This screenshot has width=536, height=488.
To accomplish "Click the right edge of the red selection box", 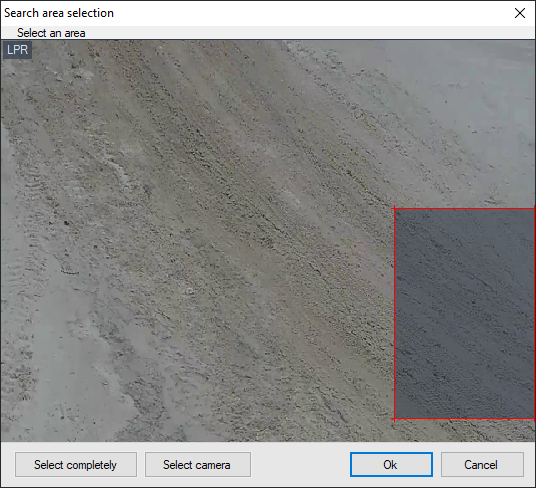I will (x=534, y=313).
